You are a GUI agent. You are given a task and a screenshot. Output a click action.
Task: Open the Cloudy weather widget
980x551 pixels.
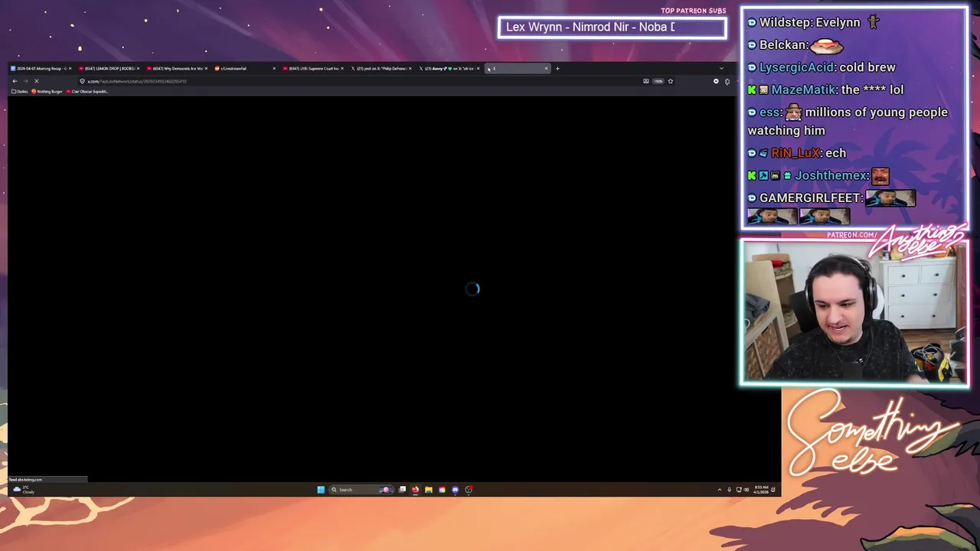[x=23, y=490]
